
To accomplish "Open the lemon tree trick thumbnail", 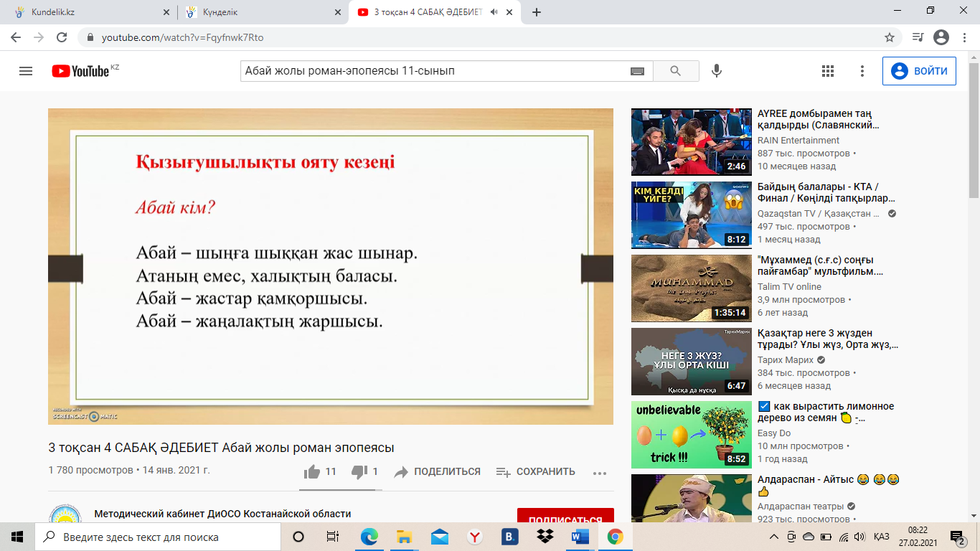I will pos(692,435).
